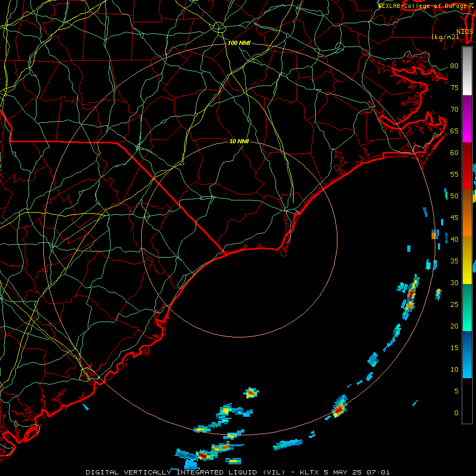Click the "10" value on the VIL scale
Viewport: 476px width, 476px height.
tap(454, 370)
